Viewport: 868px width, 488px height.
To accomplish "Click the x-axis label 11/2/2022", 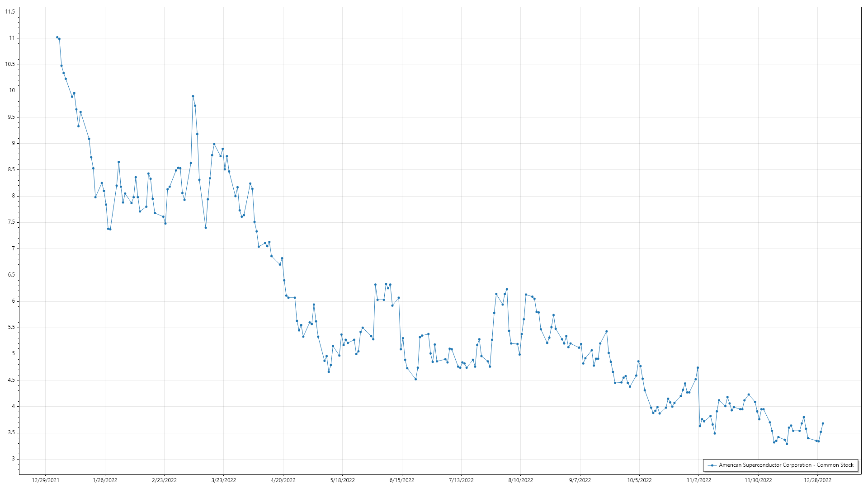I will [x=698, y=480].
